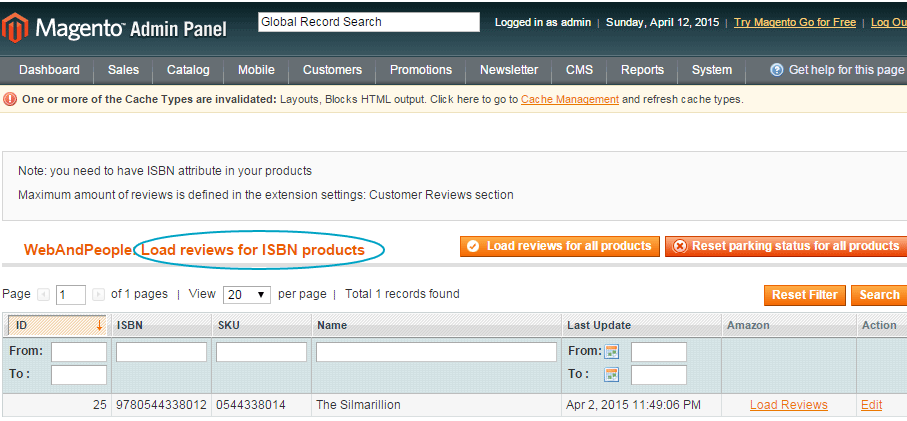907x421 pixels.
Task: Click the cache warning alert icon
Action: pyautogui.click(x=10, y=99)
